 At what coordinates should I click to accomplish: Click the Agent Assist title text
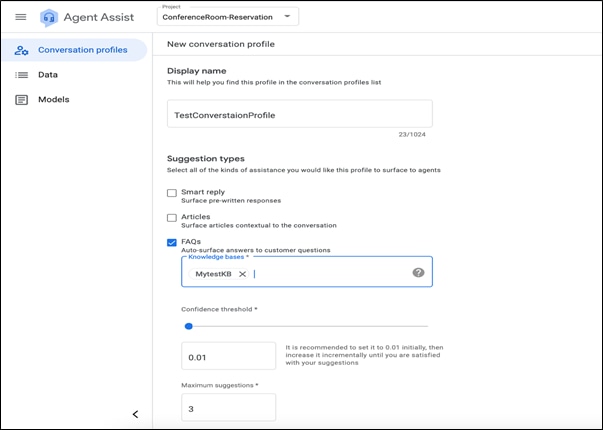click(x=99, y=17)
